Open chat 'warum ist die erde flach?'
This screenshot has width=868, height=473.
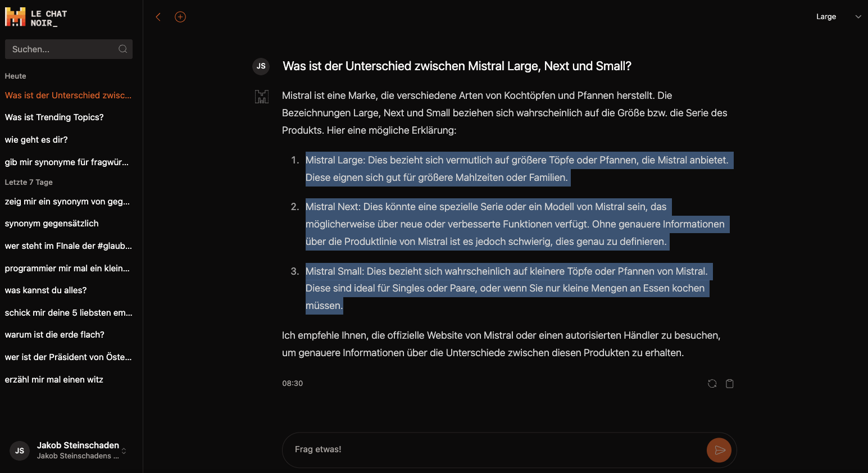tap(54, 335)
